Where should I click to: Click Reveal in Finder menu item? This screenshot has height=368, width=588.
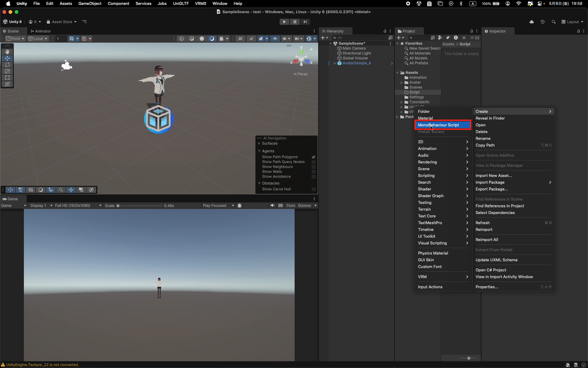tap(514, 118)
